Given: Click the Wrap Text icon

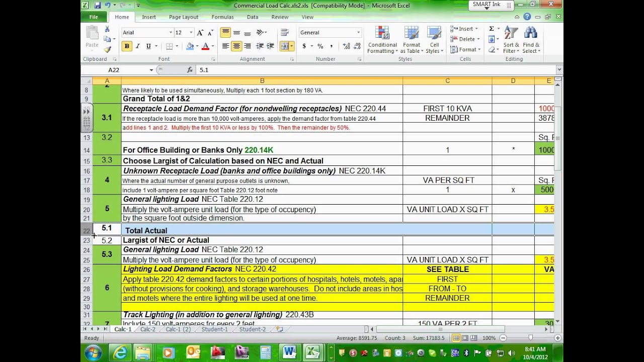Looking at the screenshot, I should click(284, 33).
